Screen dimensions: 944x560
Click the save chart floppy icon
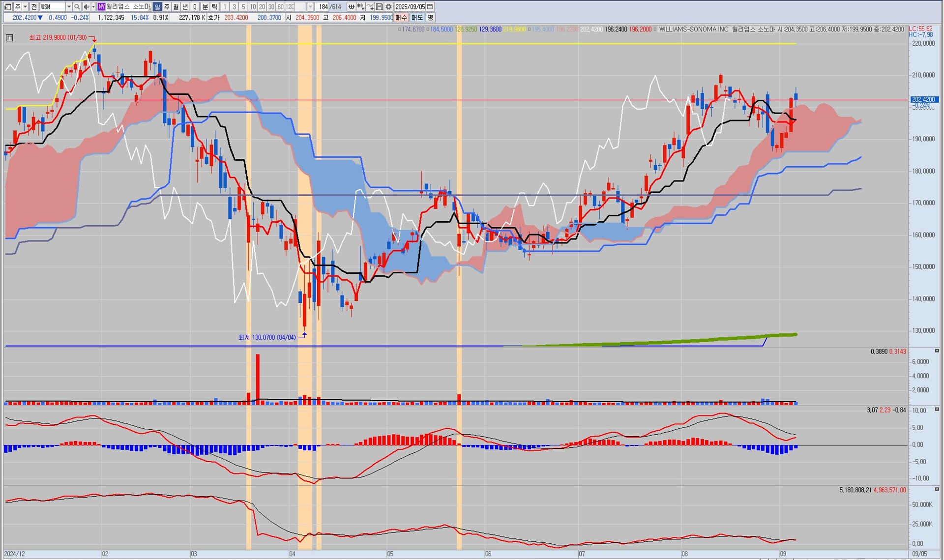[379, 7]
